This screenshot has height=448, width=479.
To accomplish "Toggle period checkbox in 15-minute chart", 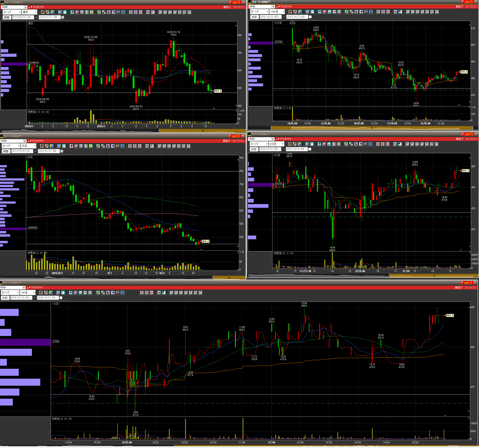I will pyautogui.click(x=310, y=17).
